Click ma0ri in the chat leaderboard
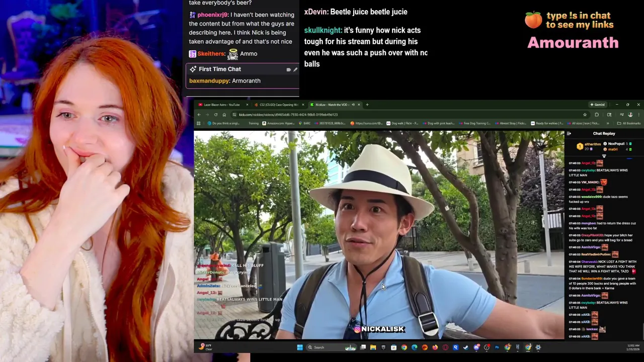This screenshot has height=362, width=644. [x=613, y=149]
